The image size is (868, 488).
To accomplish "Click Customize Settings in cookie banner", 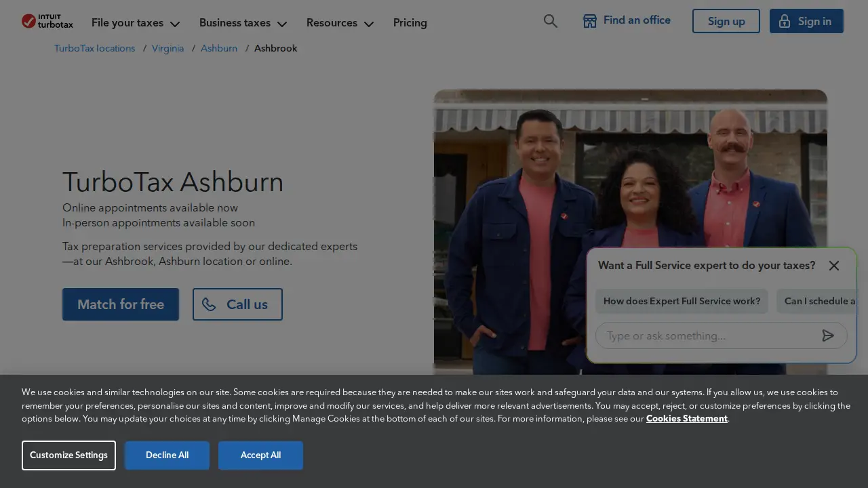I will pos(68,455).
